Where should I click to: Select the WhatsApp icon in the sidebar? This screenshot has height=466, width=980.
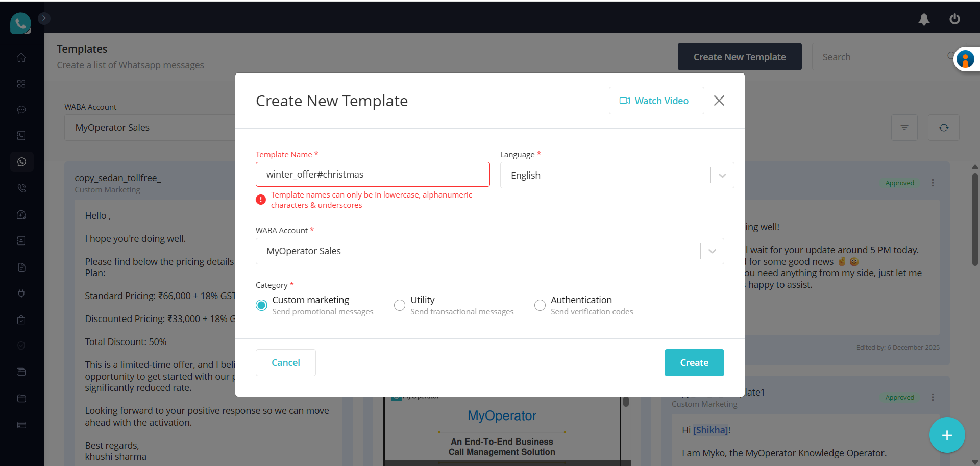(x=21, y=162)
